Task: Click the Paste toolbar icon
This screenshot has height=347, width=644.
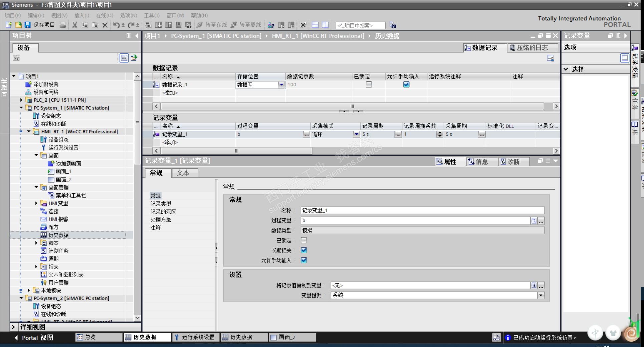Action: pos(95,25)
